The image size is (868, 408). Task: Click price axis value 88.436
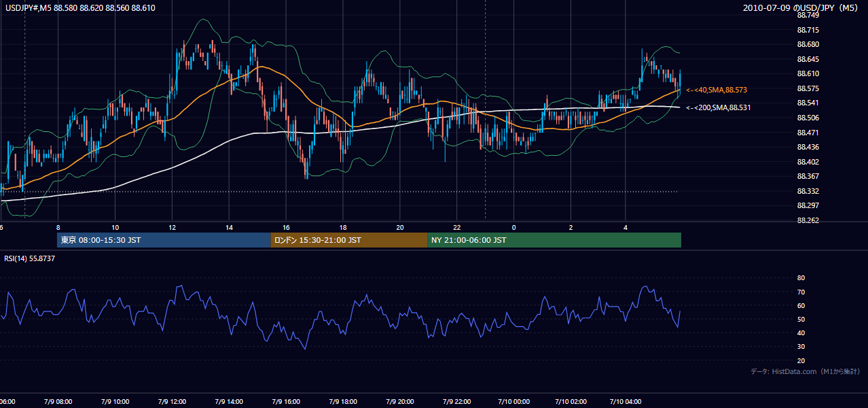tap(808, 147)
